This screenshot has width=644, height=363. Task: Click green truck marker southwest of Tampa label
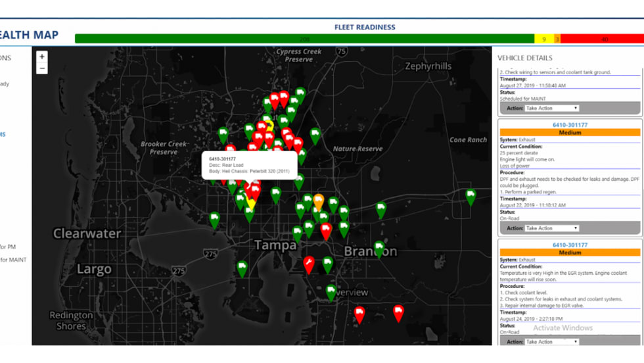(242, 268)
